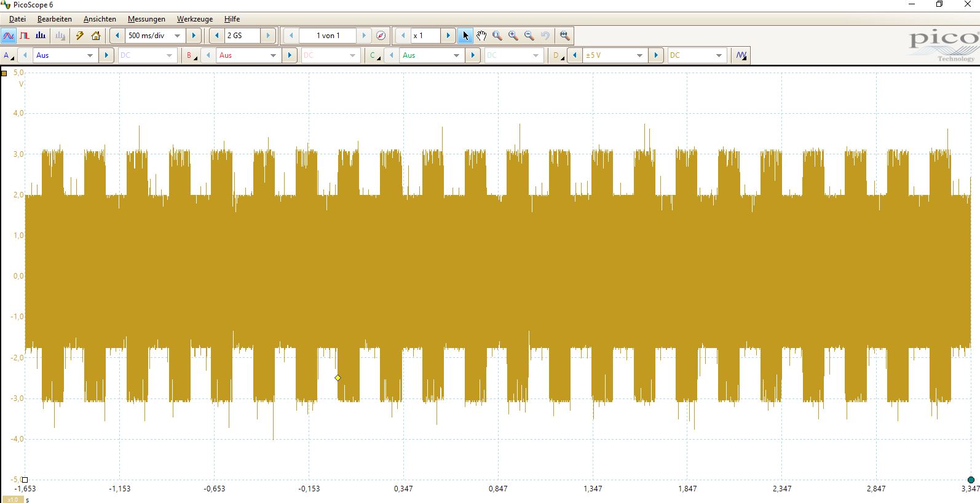The image size is (980, 503).
Task: Increase timebase with the right arrow
Action: (194, 36)
